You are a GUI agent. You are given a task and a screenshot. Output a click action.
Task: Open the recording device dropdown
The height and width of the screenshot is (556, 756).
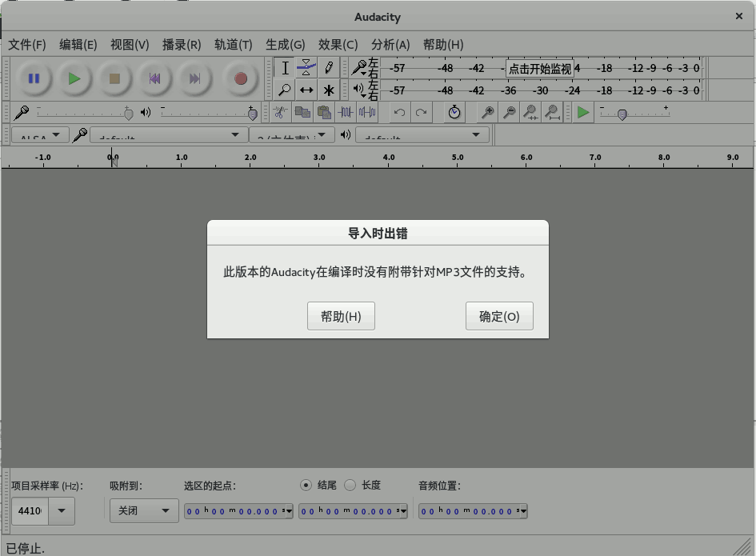coord(169,134)
